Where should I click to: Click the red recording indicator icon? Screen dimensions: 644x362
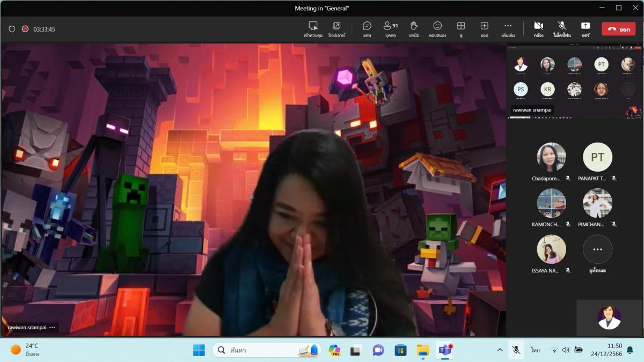25,29
